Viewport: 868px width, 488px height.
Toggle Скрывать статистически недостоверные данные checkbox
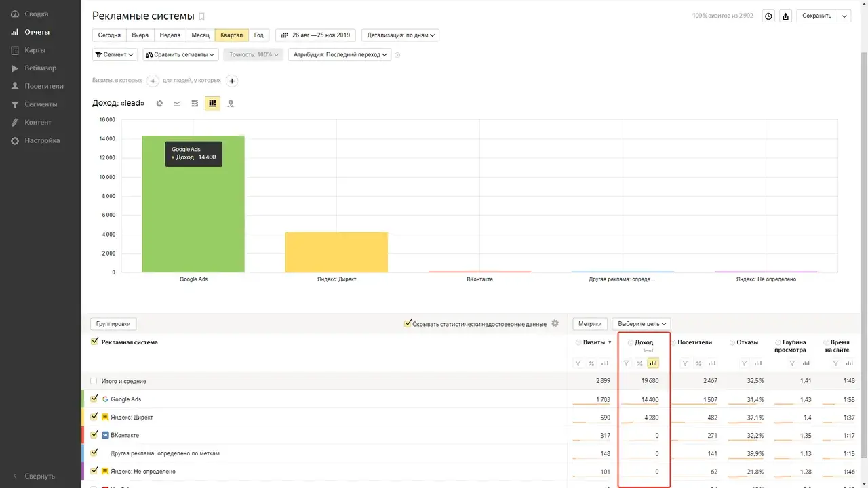tap(408, 324)
